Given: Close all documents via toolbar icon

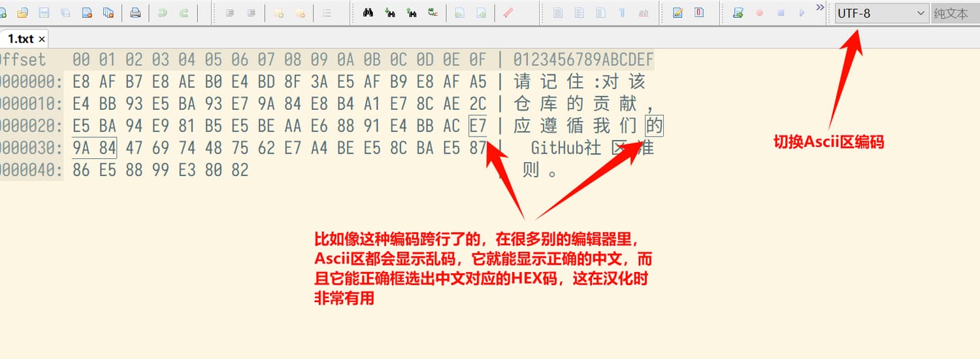Looking at the screenshot, I should (x=108, y=12).
